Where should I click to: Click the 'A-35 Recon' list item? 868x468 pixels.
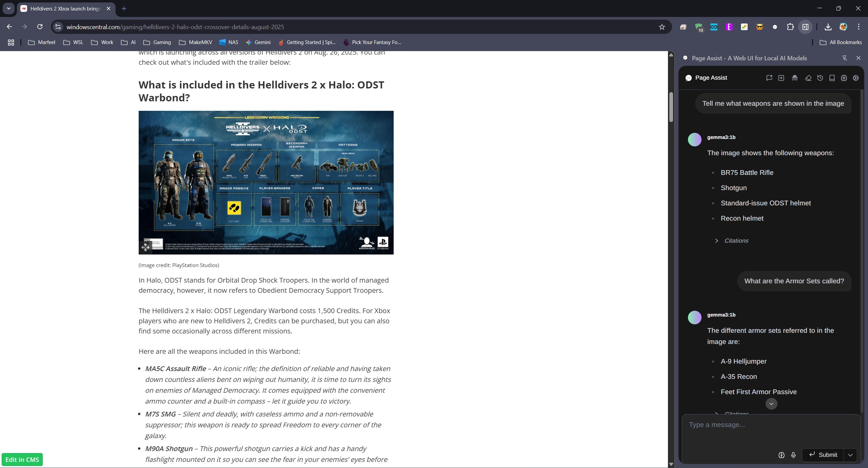739,377
